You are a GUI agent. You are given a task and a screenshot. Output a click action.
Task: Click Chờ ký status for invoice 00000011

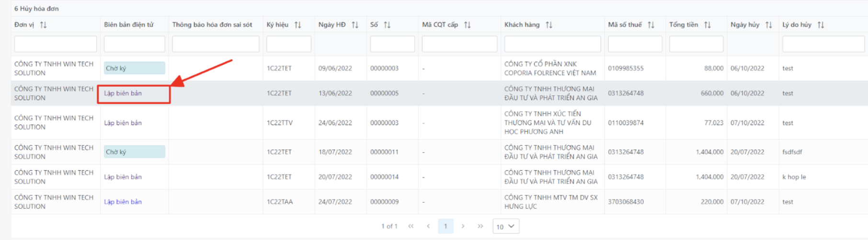[134, 152]
